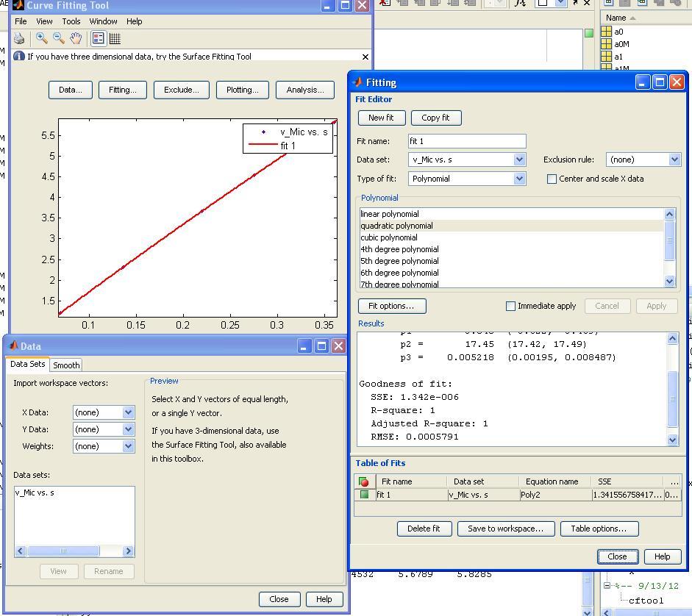Click the Fit name input field
The width and height of the screenshot is (692, 616).
point(467,141)
